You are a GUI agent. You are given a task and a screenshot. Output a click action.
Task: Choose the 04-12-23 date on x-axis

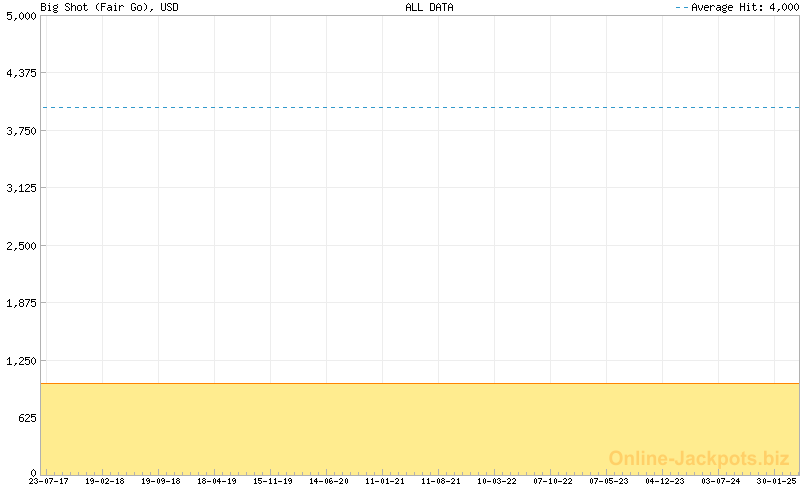click(664, 481)
